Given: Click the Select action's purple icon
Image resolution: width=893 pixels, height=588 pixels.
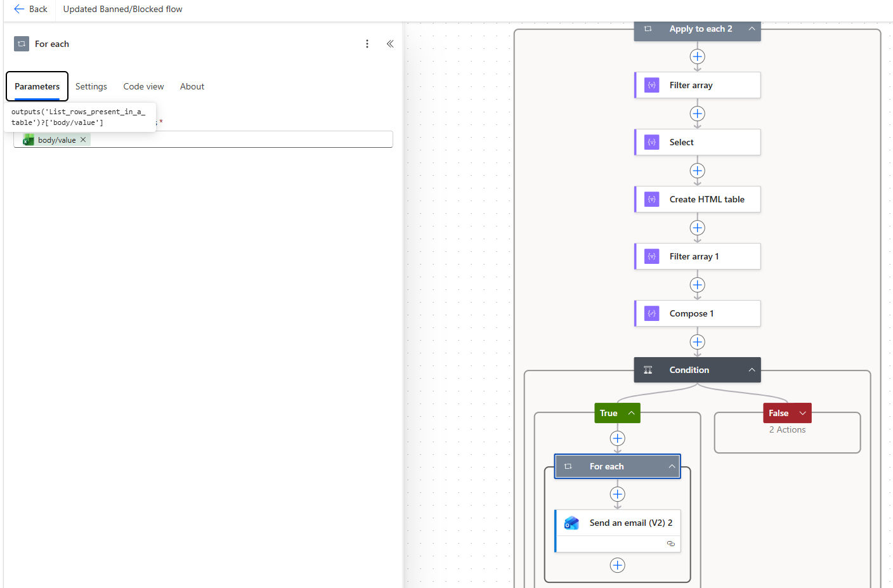Looking at the screenshot, I should [652, 142].
